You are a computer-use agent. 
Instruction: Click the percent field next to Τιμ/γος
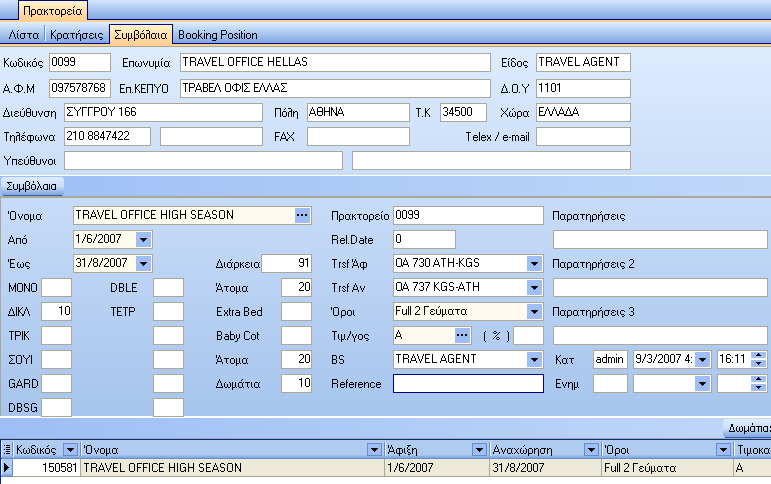tap(529, 335)
